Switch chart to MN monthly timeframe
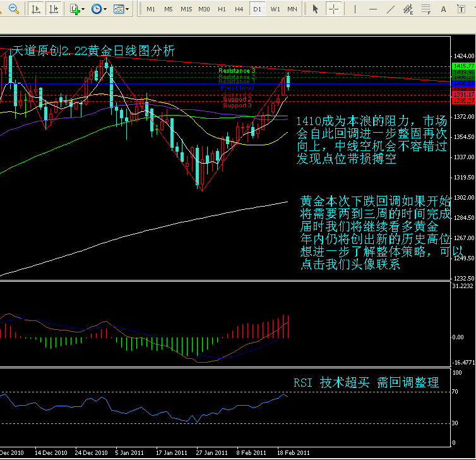 (x=292, y=9)
